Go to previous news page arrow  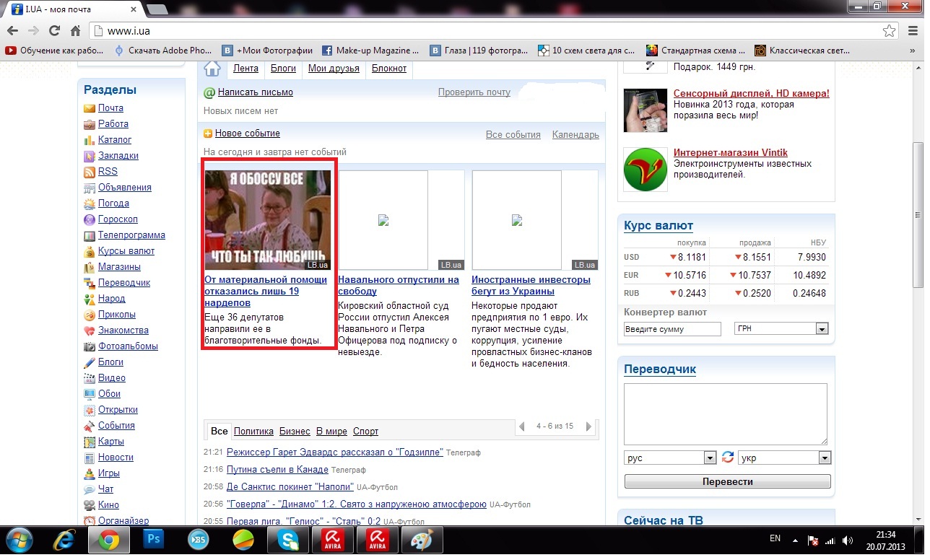coord(522,426)
